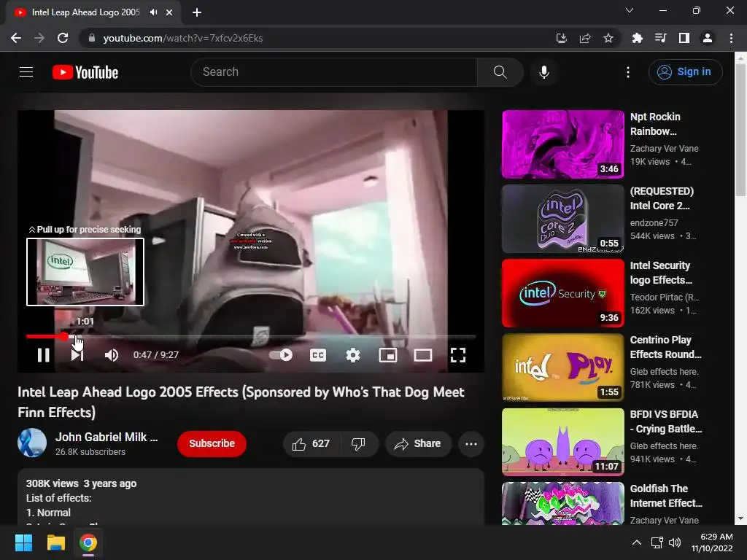This screenshot has height=560, width=747.
Task: Go back in browser history
Action: click(x=16, y=38)
